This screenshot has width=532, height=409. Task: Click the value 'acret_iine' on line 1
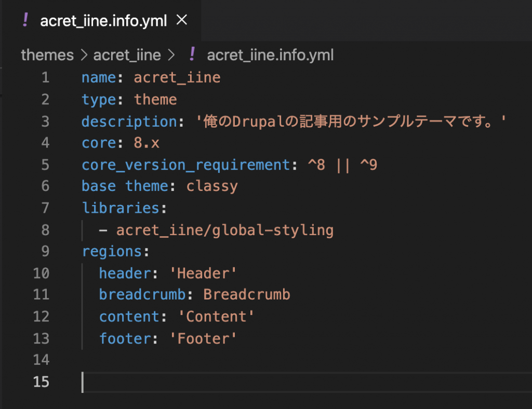177,78
